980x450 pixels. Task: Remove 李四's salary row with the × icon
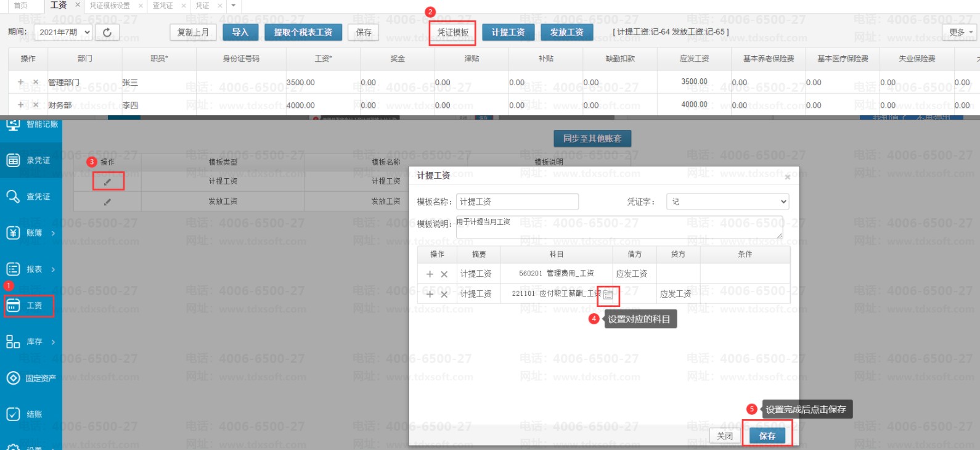click(x=35, y=105)
